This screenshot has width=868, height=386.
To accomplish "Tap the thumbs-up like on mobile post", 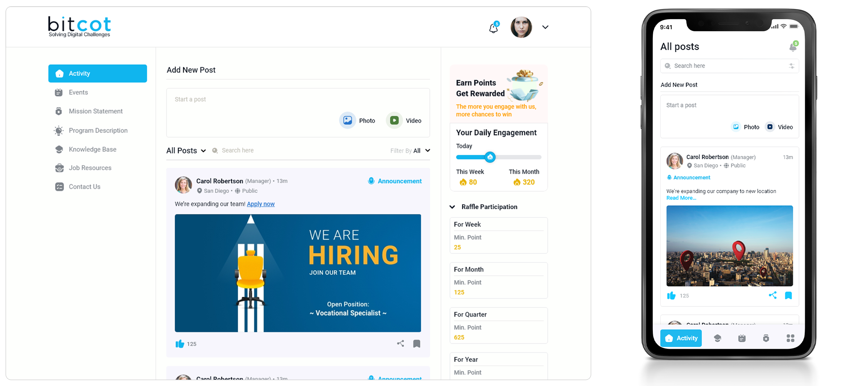I will tap(671, 296).
